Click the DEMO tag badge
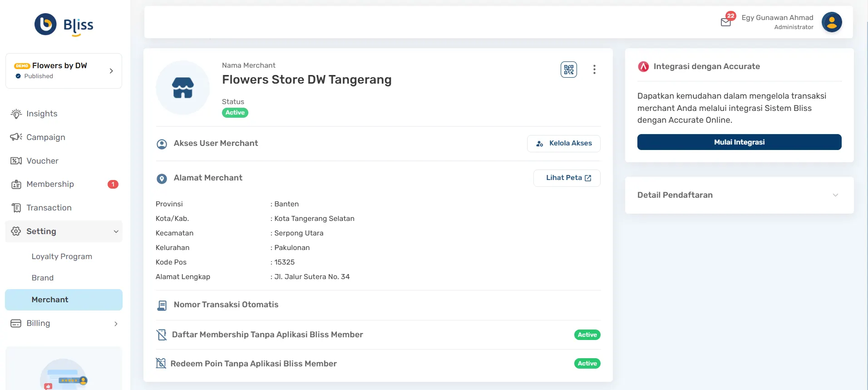868x390 pixels. [x=22, y=66]
